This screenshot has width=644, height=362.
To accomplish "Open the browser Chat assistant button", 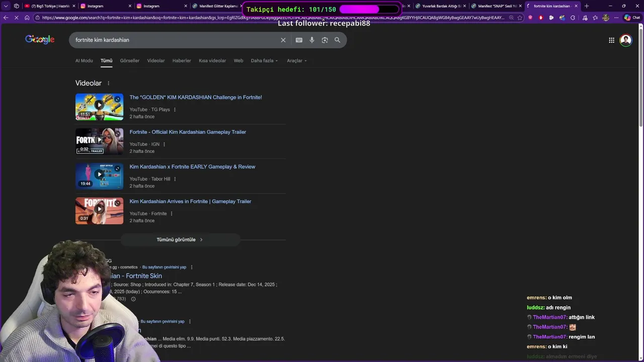I will (632, 18).
